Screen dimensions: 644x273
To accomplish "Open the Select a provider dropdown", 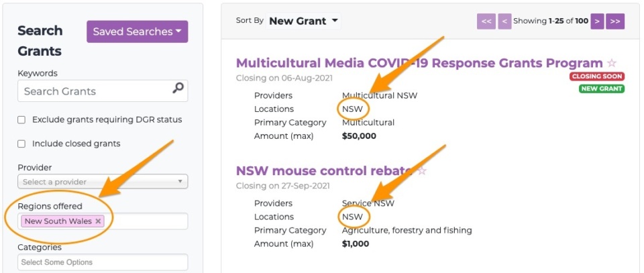I will tap(103, 182).
